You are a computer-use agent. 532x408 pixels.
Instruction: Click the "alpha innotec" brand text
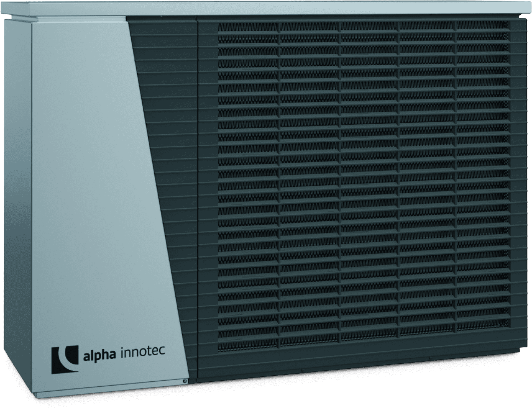124,355
